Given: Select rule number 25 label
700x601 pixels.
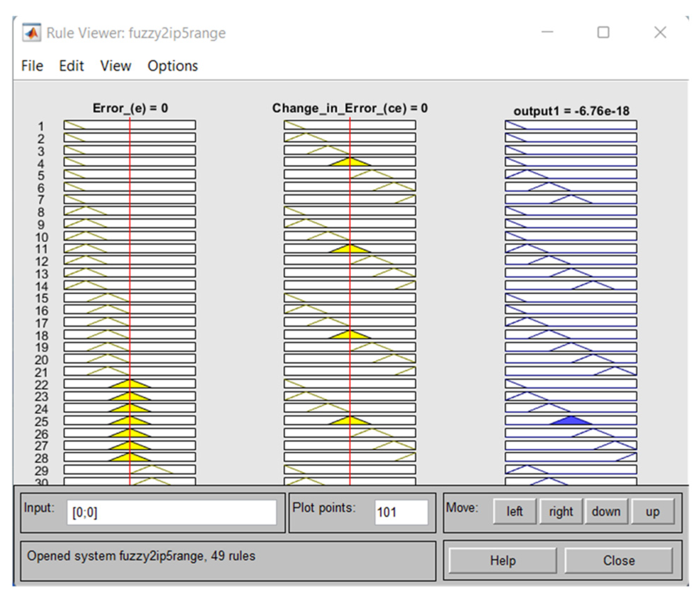Looking at the screenshot, I should 41,422.
